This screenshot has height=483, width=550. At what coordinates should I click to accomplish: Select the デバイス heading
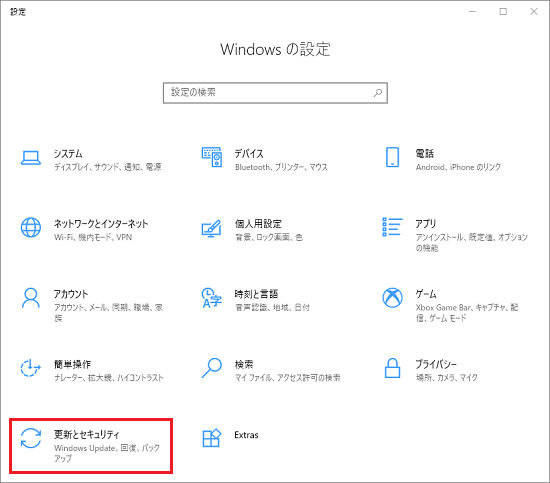click(249, 154)
